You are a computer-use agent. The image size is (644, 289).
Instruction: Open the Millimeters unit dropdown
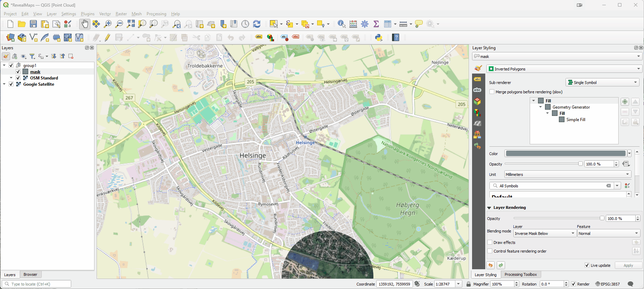tap(568, 174)
